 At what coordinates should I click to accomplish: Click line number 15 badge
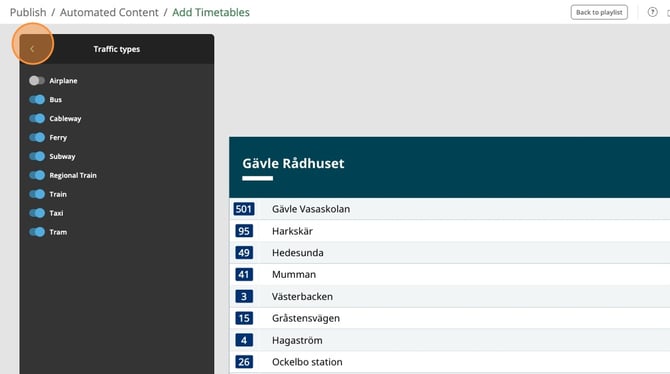click(244, 318)
